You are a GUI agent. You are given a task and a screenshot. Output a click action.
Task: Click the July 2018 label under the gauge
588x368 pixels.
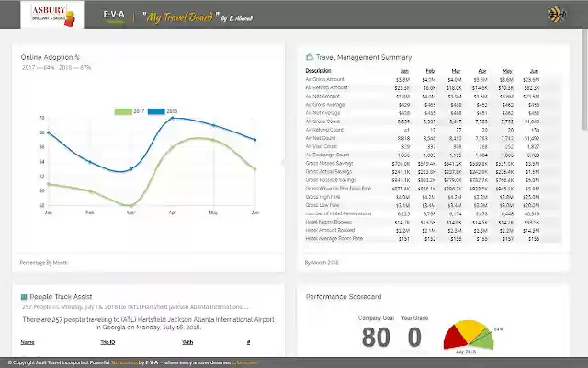[466, 351]
